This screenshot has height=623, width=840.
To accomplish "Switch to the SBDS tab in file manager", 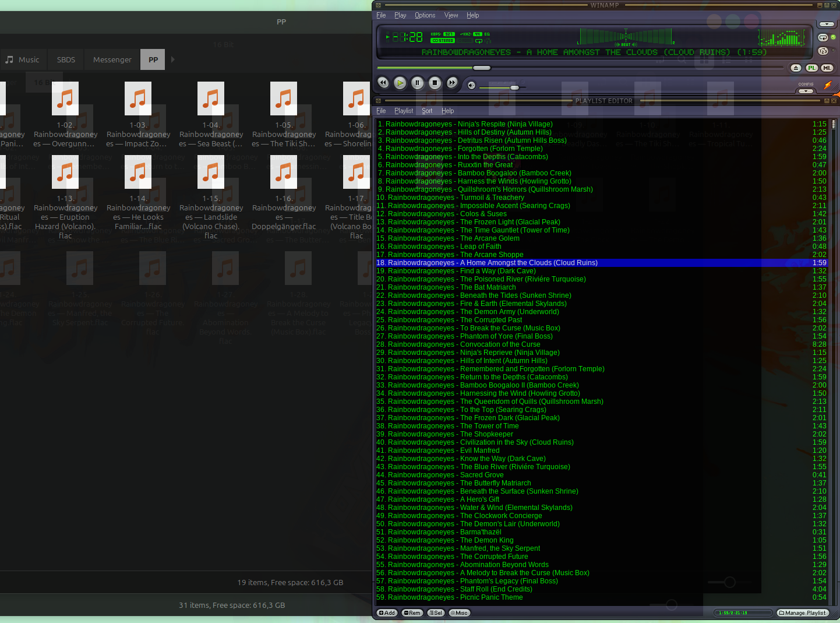I will click(x=66, y=59).
